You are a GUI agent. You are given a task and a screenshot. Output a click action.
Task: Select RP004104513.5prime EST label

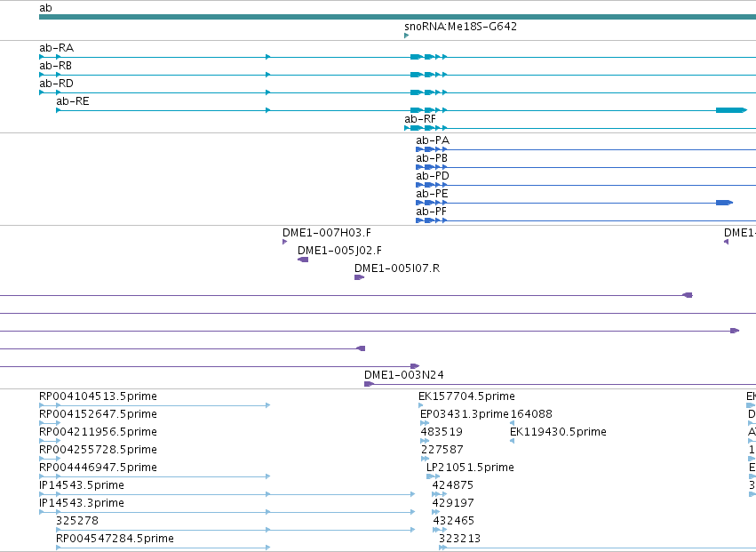click(x=98, y=396)
